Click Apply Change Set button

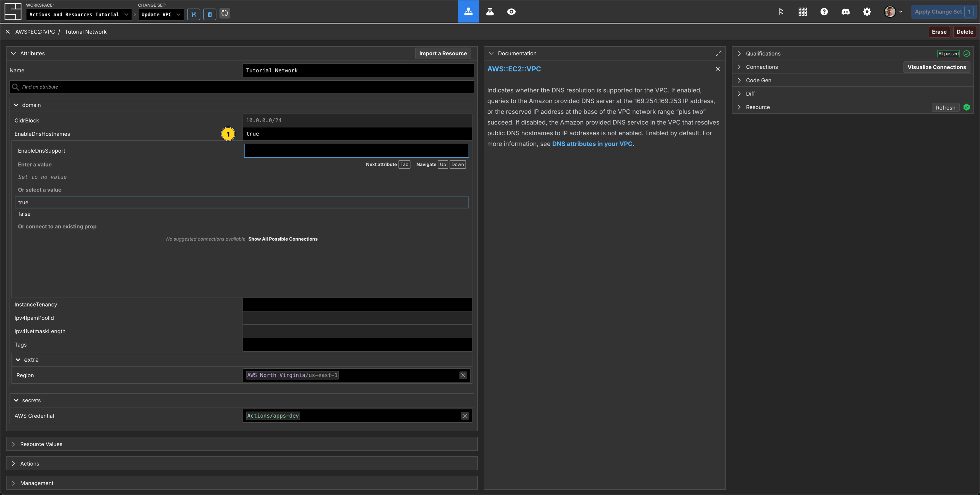[x=944, y=11]
